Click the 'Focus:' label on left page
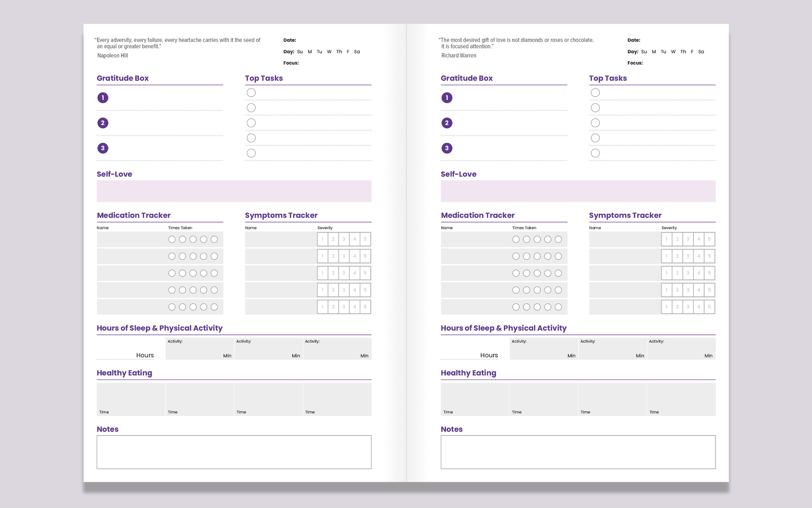The image size is (812, 508). (x=291, y=63)
